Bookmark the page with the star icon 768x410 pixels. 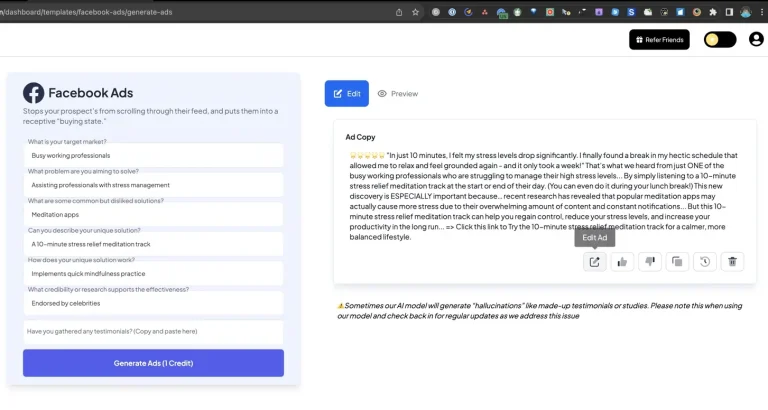coord(417,11)
